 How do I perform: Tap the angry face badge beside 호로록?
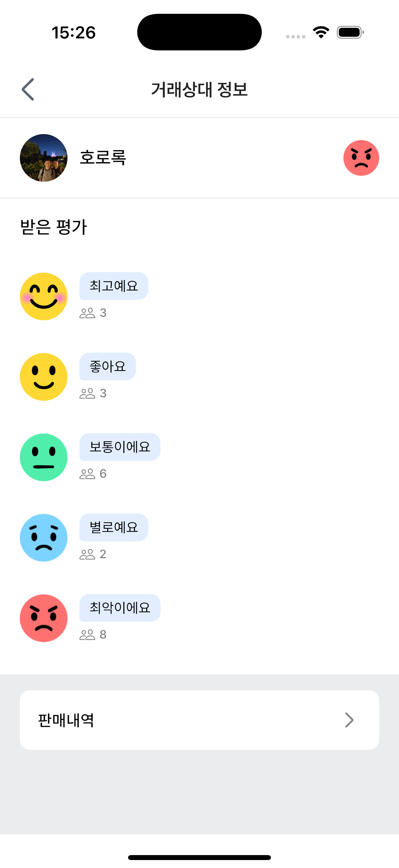tap(361, 158)
